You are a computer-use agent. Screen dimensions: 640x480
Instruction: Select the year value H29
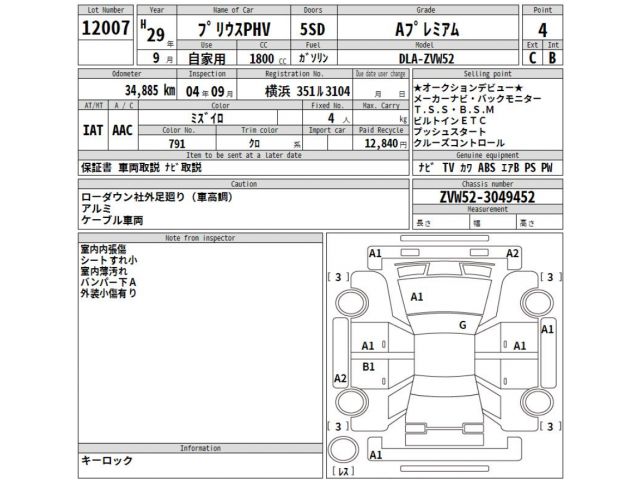153,32
